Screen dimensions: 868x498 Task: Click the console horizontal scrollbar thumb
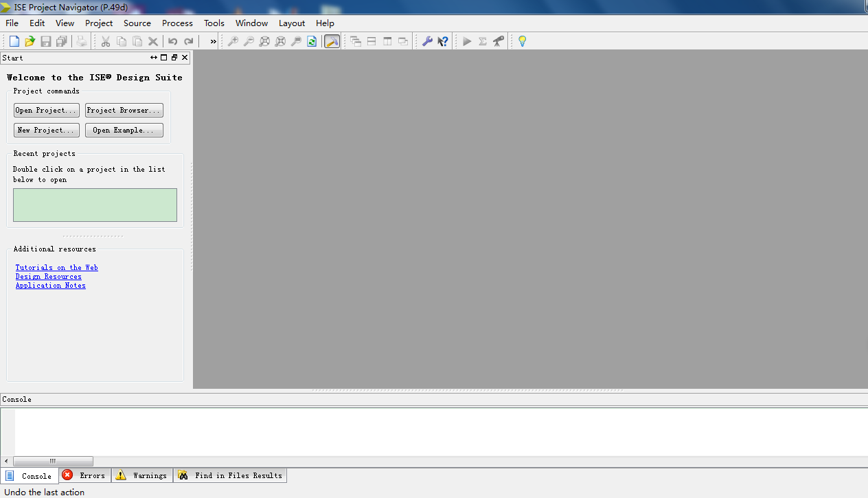tap(53, 462)
